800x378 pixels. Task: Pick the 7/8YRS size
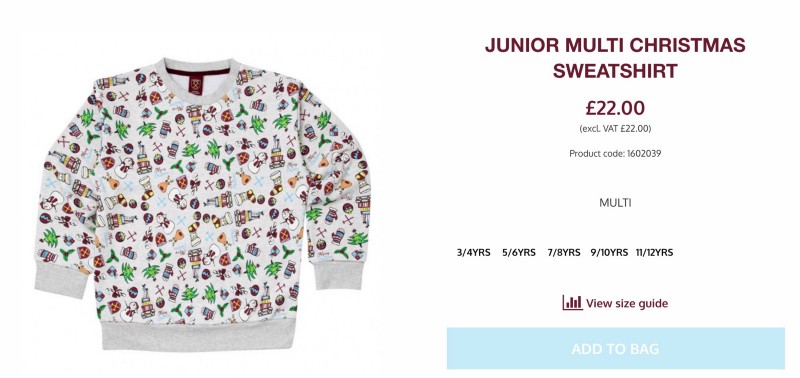click(x=564, y=253)
